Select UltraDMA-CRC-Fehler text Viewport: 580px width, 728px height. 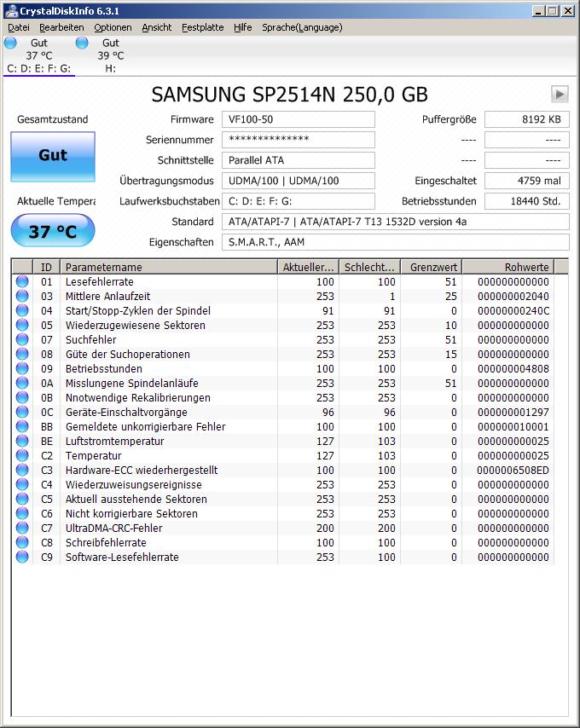coord(113,528)
